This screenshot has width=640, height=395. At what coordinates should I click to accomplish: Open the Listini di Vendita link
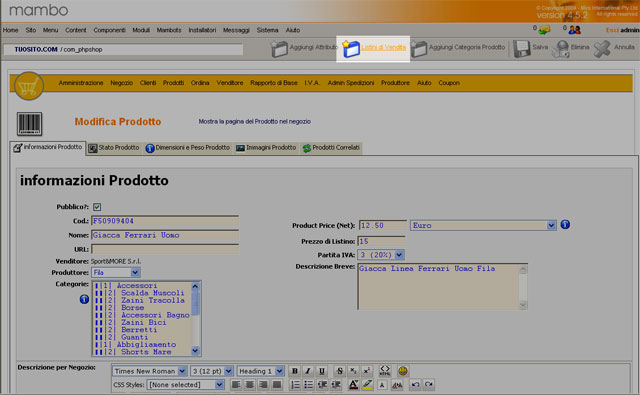pos(383,47)
